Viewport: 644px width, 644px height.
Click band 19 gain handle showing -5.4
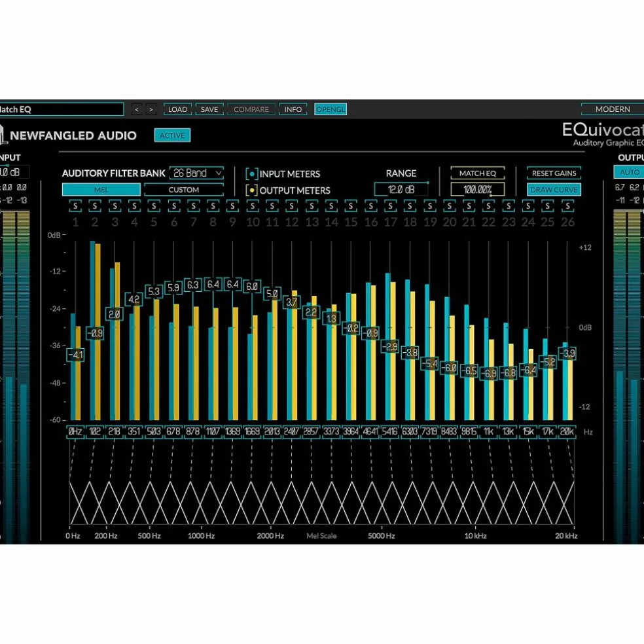click(x=429, y=363)
